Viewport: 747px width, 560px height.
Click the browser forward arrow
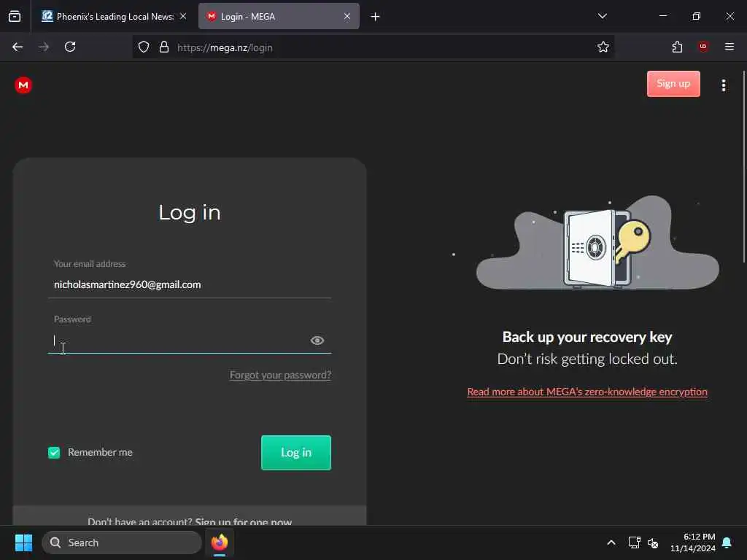[44, 47]
